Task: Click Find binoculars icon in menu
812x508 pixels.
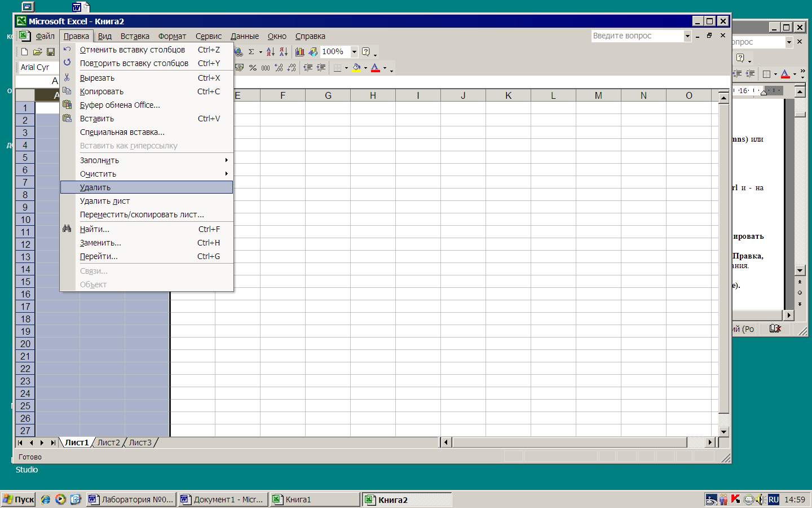Action: (67, 229)
